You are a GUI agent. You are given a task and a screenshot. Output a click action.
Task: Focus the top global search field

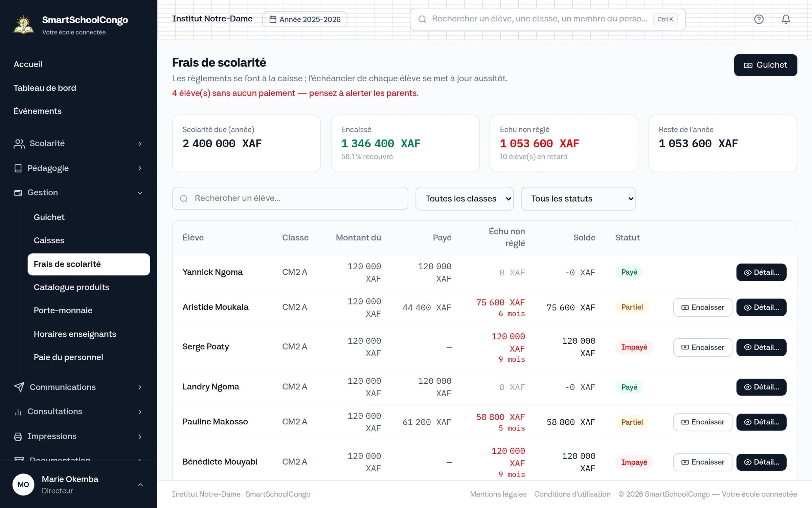548,19
